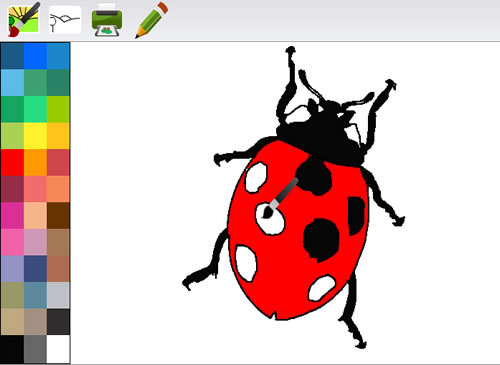This screenshot has height=365, width=500.
Task: Choose the pure red swatch
Action: click(12, 162)
